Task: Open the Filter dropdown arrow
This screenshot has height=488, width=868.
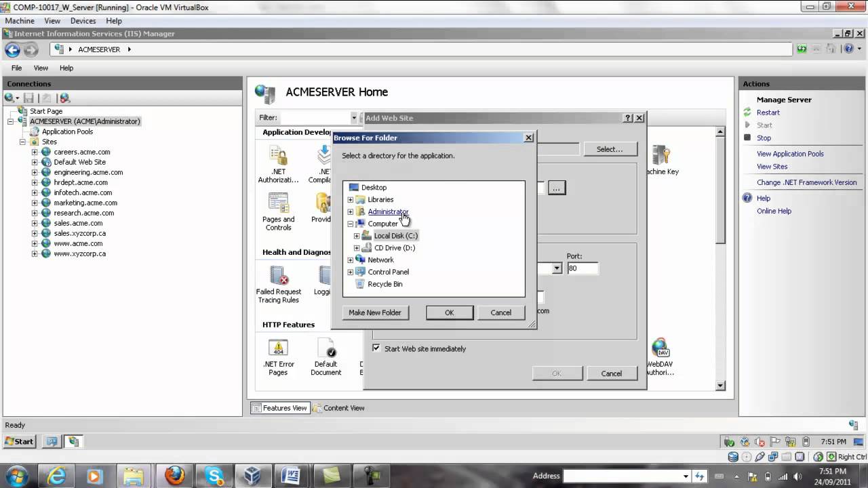Action: pyautogui.click(x=353, y=117)
